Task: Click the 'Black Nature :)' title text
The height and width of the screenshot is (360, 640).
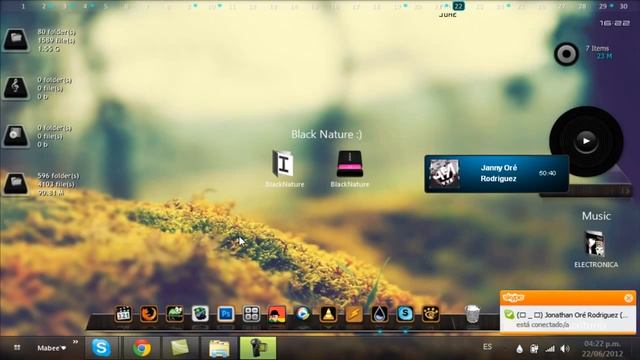Action: click(327, 134)
